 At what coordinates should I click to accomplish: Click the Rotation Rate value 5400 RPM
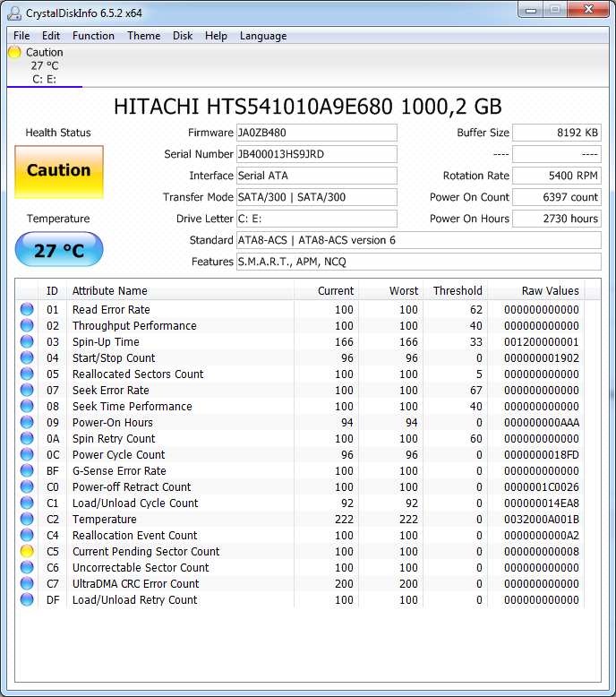click(x=557, y=176)
